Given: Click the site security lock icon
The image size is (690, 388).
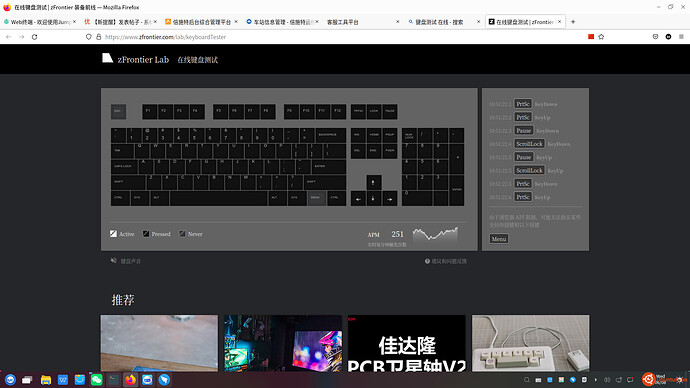Looking at the screenshot, I should coord(99,37).
